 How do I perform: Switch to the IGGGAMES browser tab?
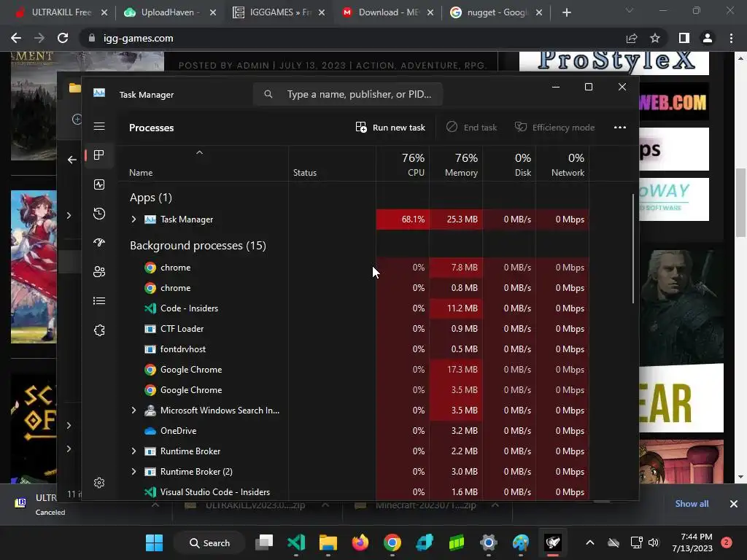pos(279,12)
